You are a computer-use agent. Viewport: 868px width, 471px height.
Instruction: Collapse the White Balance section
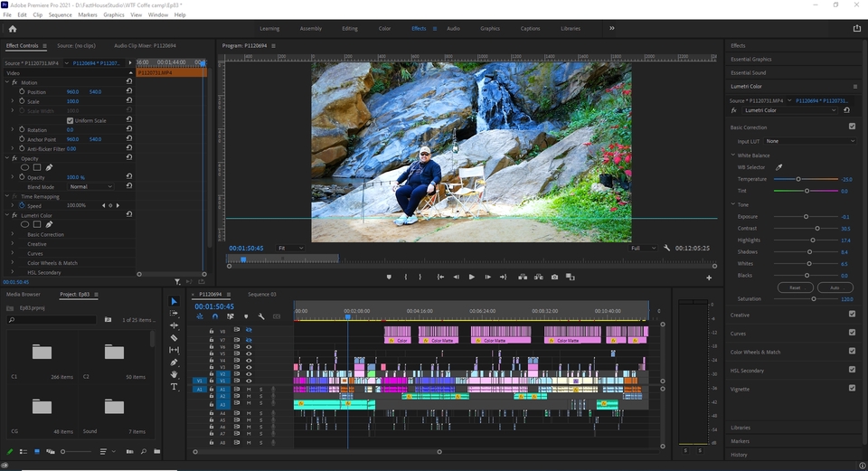733,155
